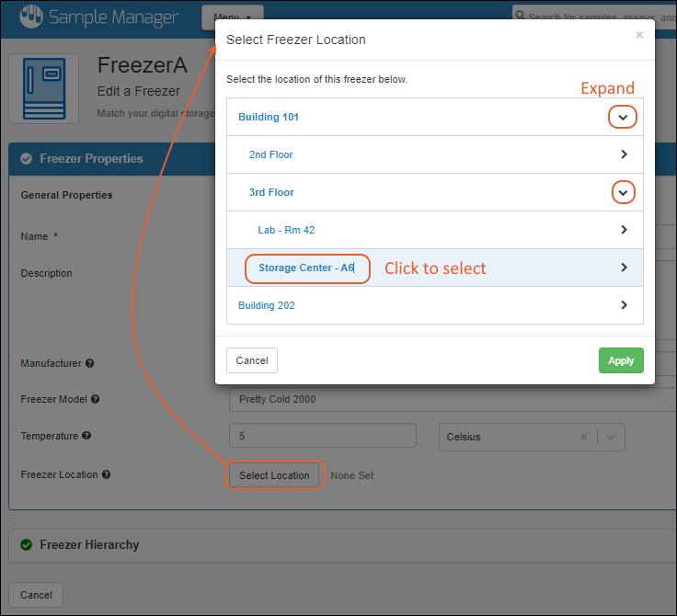Clear Celsius selection with the X icon
The height and width of the screenshot is (616, 677).
[x=583, y=438]
